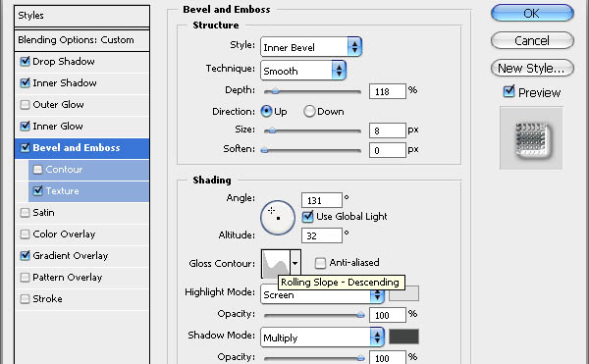
Task: Toggle the Drop Shadow checkbox
Action: [x=25, y=61]
